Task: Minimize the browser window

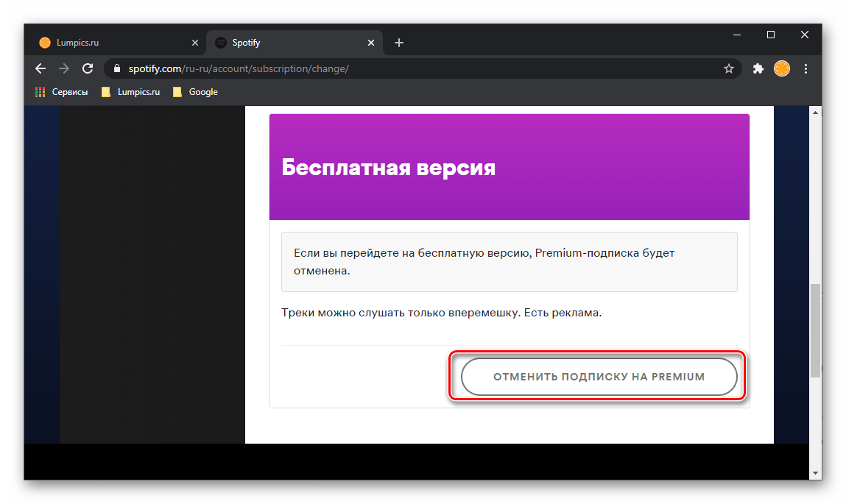Action: point(737,35)
